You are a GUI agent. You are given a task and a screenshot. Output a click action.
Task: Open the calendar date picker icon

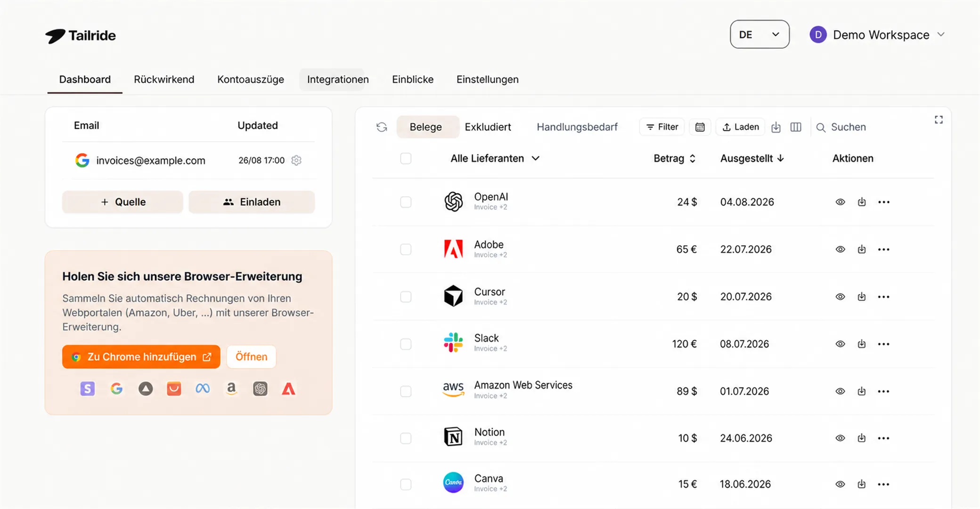[700, 127]
